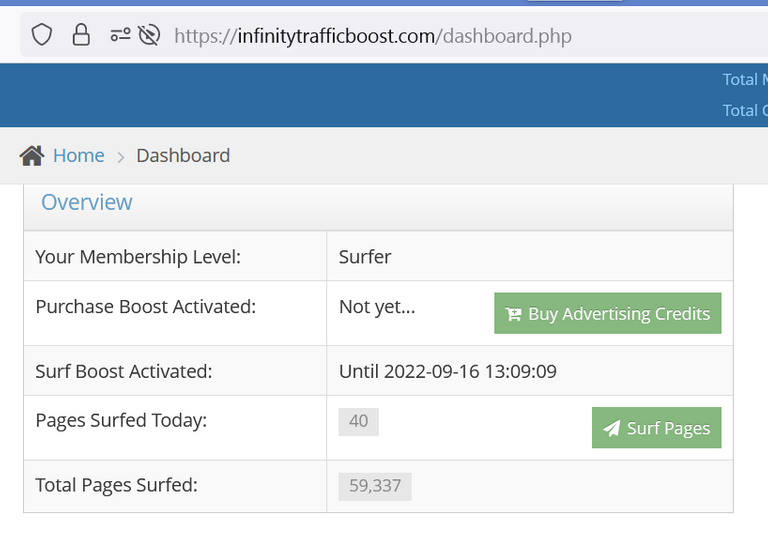The width and height of the screenshot is (768, 533).
Task: Select 'Pages Surfed Today:' label
Action: click(121, 420)
